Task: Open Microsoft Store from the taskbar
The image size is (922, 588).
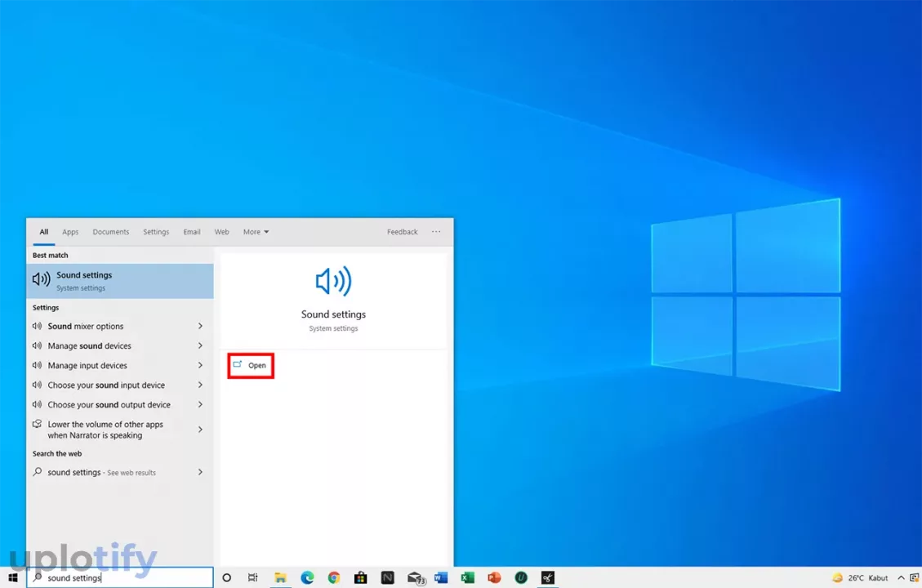Action: coord(360,577)
